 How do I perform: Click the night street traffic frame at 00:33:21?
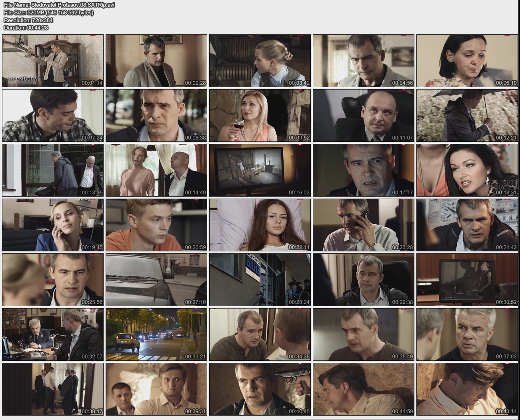156,334
